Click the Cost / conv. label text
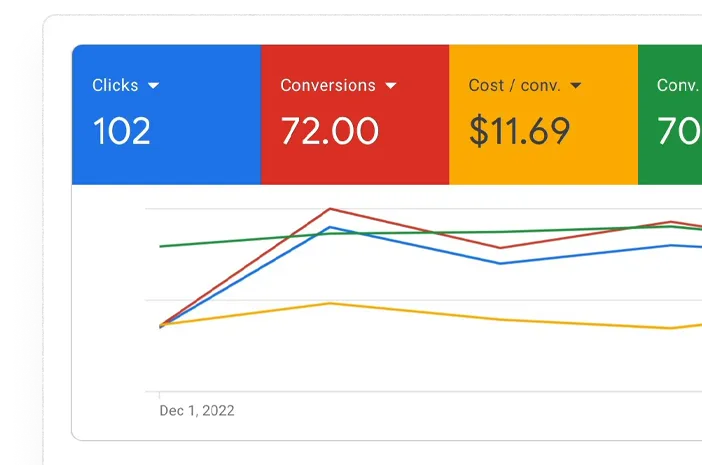702x465 pixels. pyautogui.click(x=514, y=85)
